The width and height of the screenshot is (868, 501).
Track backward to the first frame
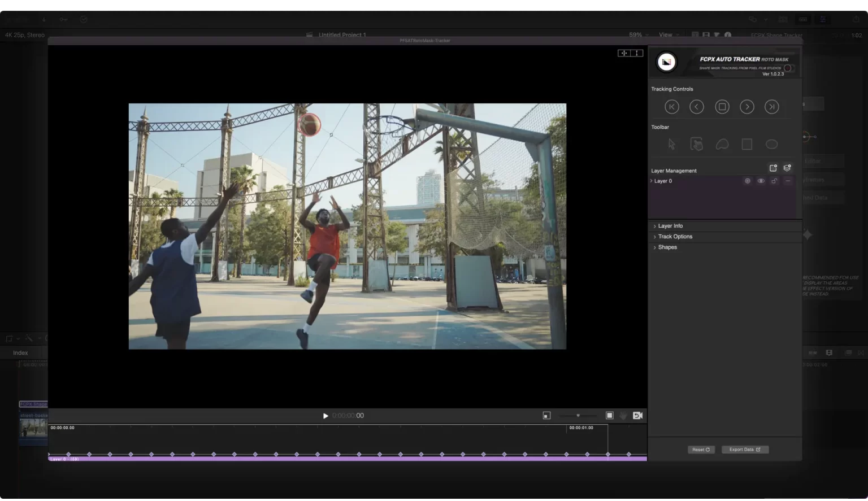tap(671, 107)
